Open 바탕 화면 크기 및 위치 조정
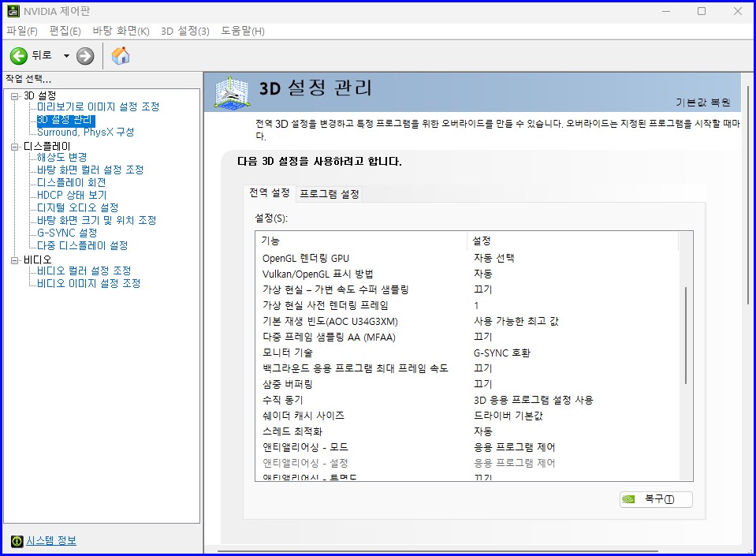The image size is (756, 556). click(96, 220)
